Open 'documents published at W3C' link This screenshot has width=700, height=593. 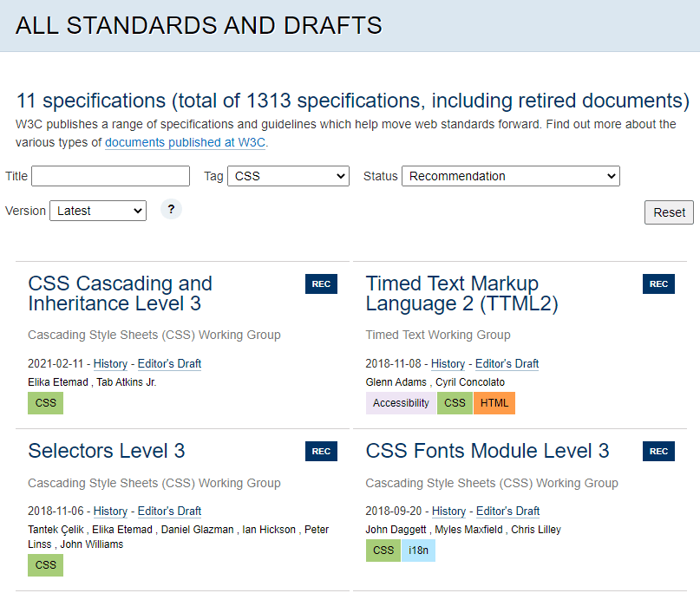point(186,142)
